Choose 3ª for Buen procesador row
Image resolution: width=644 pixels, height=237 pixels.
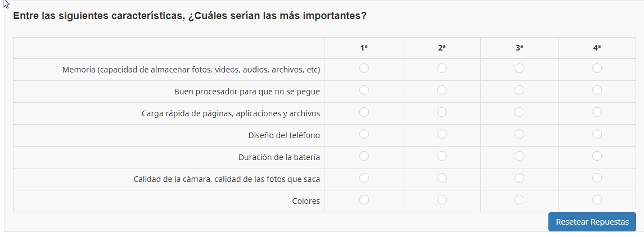[519, 90]
